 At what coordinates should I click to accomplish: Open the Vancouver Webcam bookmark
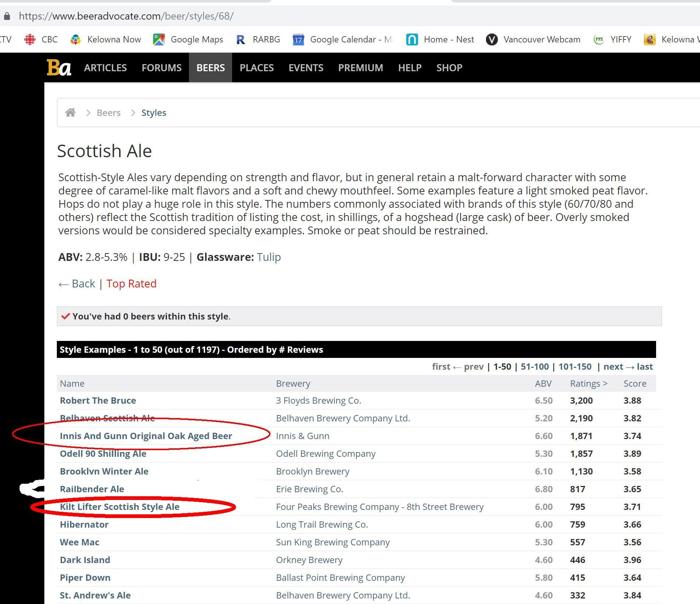point(533,39)
